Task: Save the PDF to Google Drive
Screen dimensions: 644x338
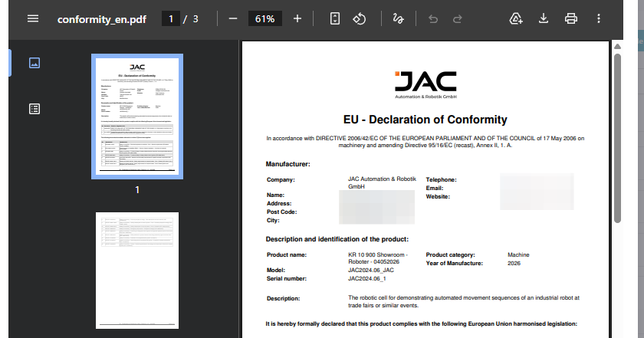Action: [516, 19]
